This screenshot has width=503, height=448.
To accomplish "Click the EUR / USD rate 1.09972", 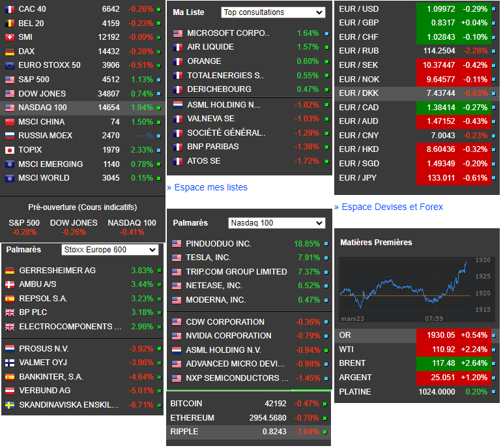I will click(x=440, y=9).
